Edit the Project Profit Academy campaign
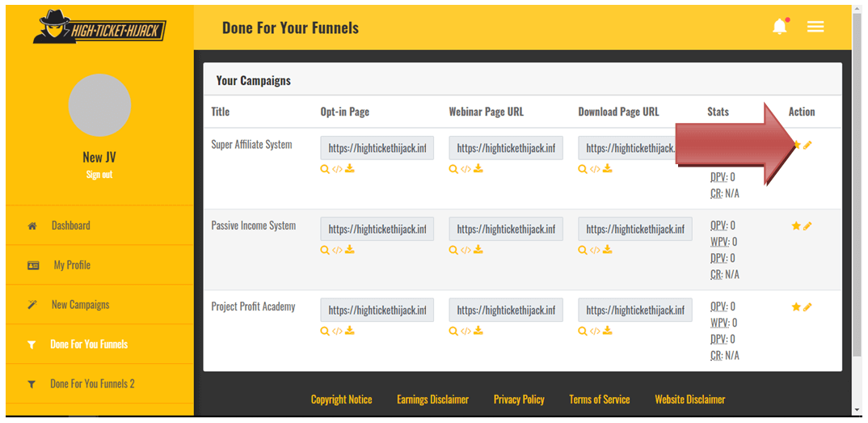This screenshot has width=868, height=423. (807, 307)
